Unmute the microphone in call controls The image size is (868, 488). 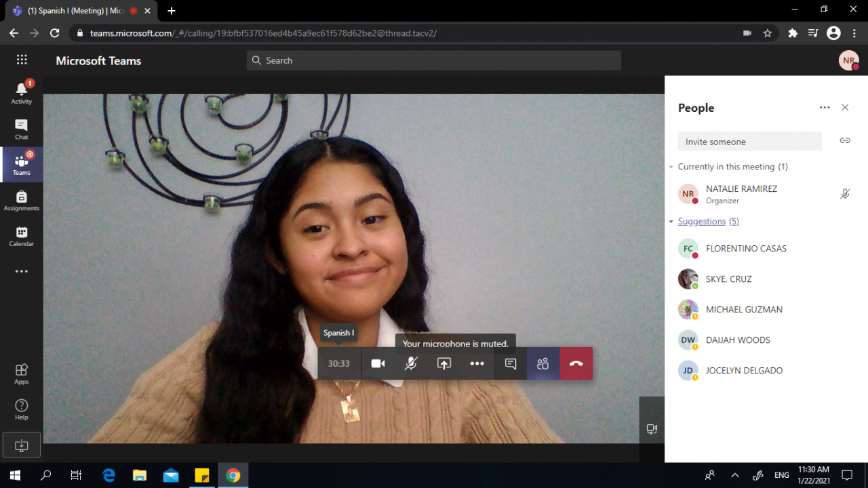pyautogui.click(x=410, y=364)
